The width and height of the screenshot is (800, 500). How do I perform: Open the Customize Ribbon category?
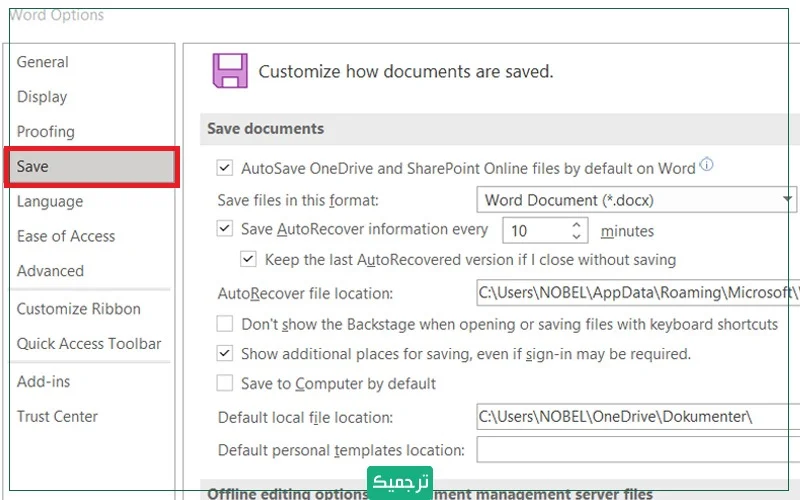[x=79, y=309]
